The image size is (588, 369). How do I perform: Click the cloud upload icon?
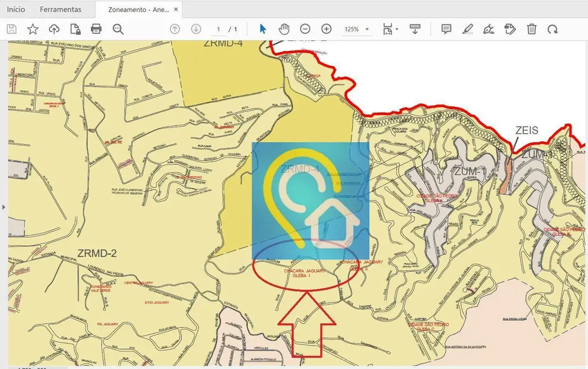point(54,29)
